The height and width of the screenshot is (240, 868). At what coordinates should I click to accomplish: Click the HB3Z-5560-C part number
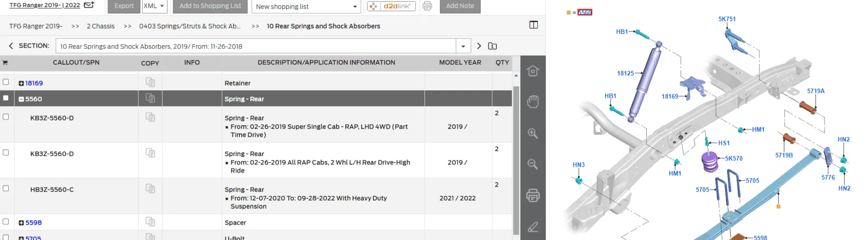coord(52,190)
